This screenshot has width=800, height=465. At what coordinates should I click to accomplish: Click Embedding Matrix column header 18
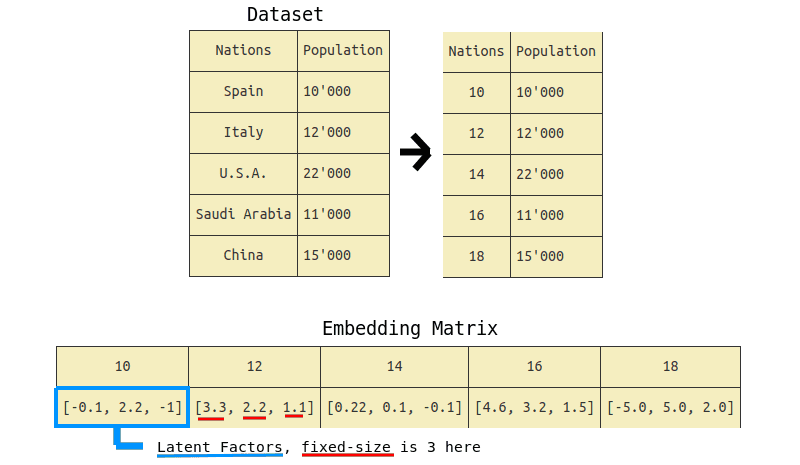coord(670,366)
